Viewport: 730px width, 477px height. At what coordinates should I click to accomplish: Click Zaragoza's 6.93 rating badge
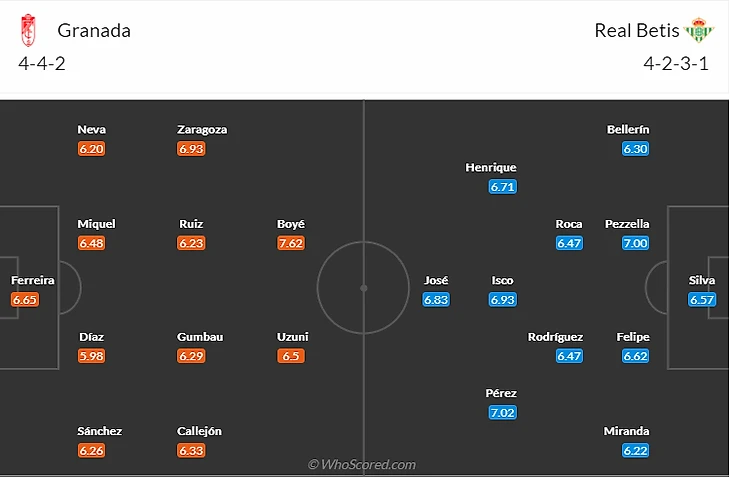point(191,148)
